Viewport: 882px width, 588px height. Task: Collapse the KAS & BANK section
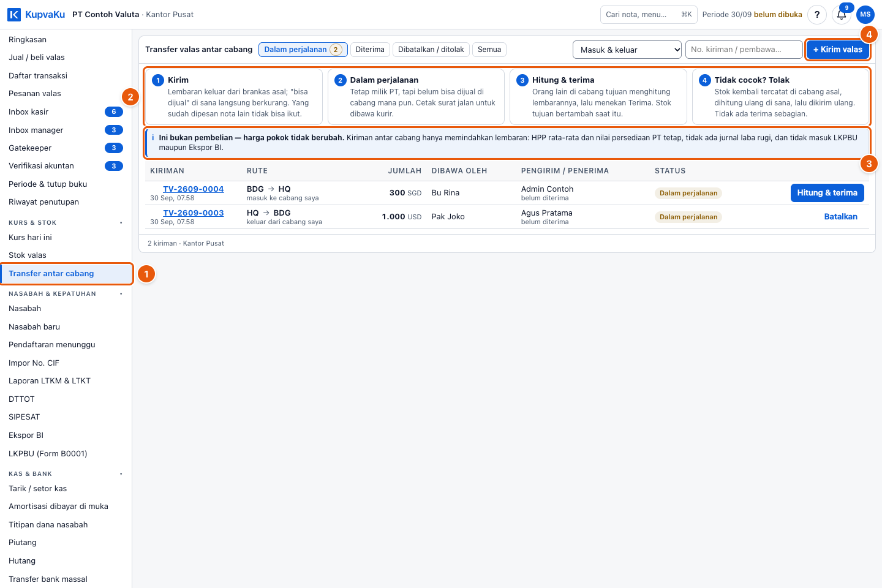coord(121,474)
